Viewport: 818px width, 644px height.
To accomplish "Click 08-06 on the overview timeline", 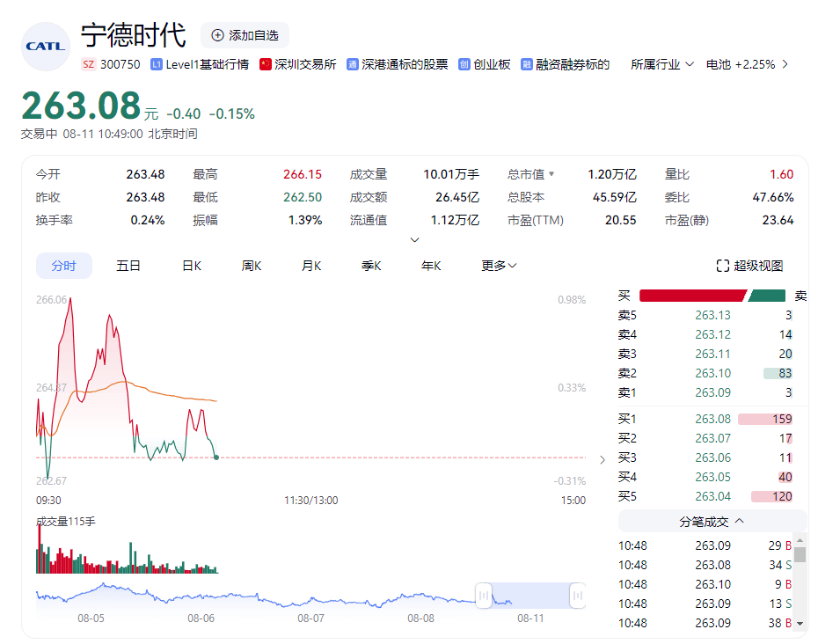I will pyautogui.click(x=201, y=618).
